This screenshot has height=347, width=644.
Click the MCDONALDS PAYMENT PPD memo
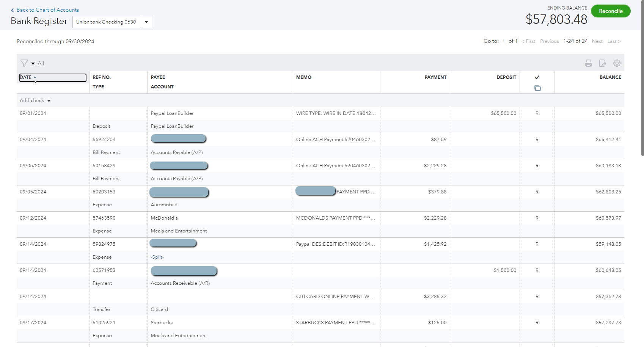click(x=336, y=218)
